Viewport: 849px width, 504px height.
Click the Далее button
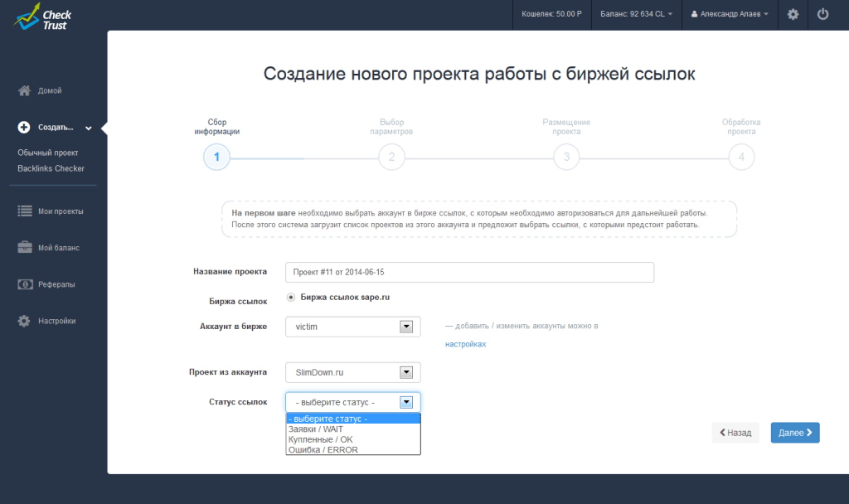pyautogui.click(x=794, y=432)
